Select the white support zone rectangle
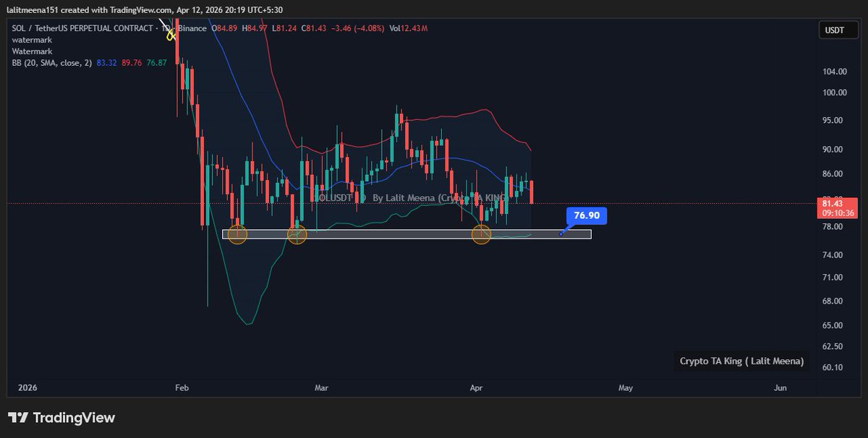Screen dimensions: 868x438 point(407,234)
